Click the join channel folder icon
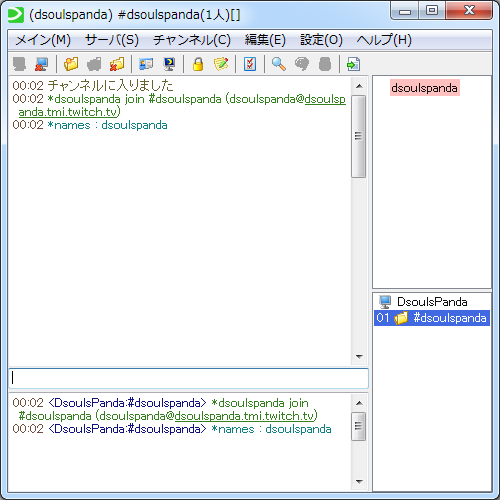500x500 pixels. [x=71, y=64]
